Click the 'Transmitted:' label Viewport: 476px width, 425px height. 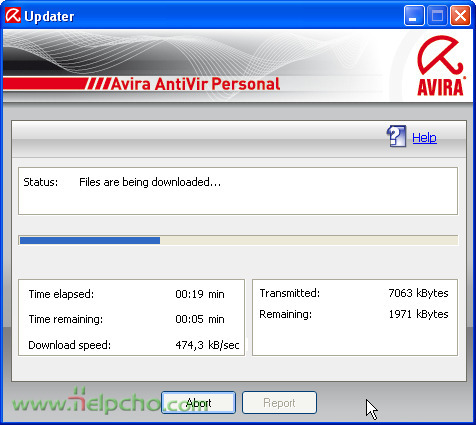tap(290, 293)
